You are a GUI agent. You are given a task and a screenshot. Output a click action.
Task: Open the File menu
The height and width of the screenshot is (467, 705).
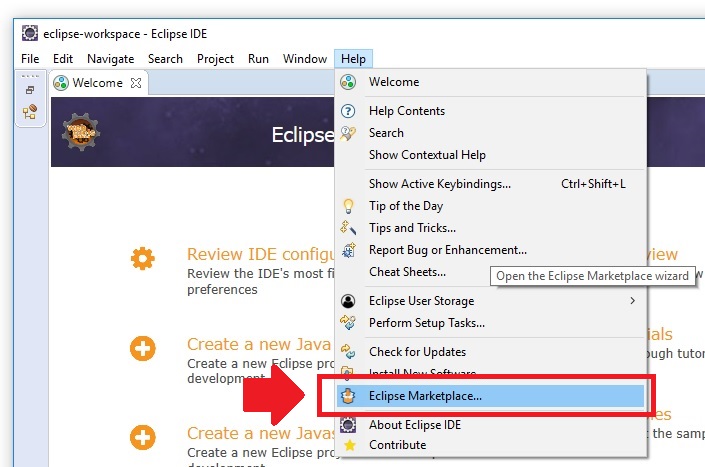[30, 59]
